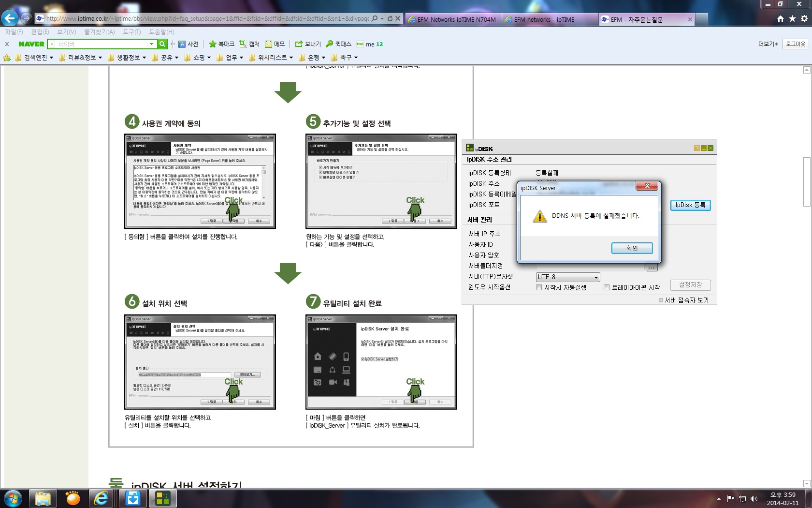Click the Naver search input field
Screen dimensions: 812x508
pos(101,44)
